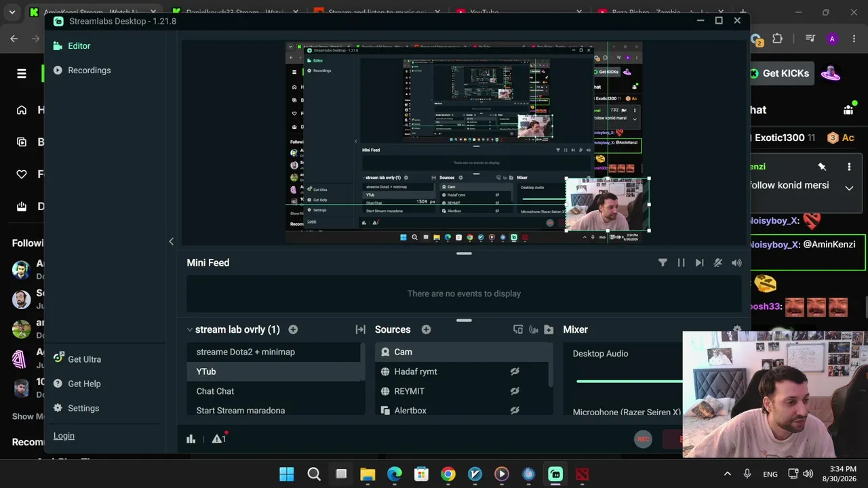Select the 'Hadaf rymt' source
This screenshot has width=868, height=488.
pyautogui.click(x=462, y=371)
